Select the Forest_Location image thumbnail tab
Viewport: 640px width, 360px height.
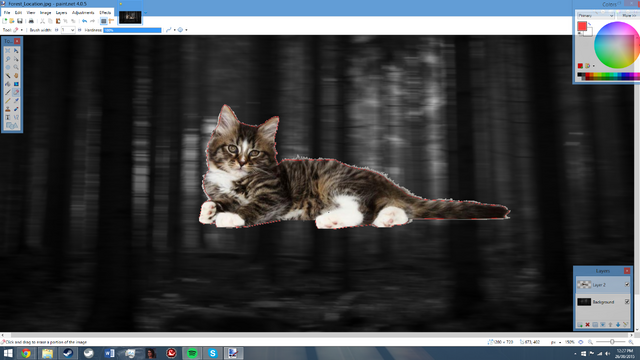coord(130,17)
